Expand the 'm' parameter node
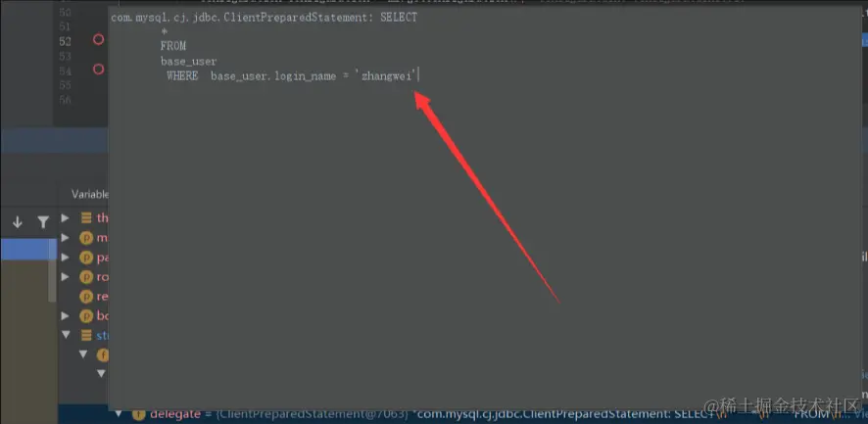Screen dimensions: 868x424 (x=66, y=238)
